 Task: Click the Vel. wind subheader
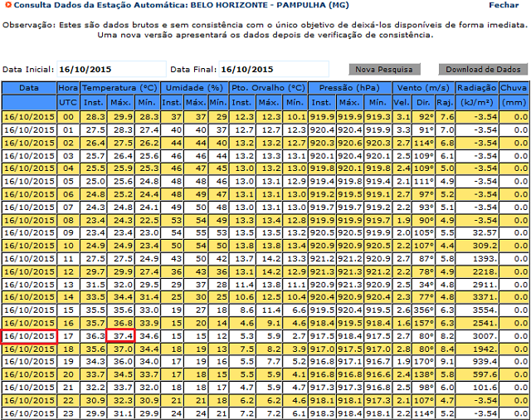point(402,102)
